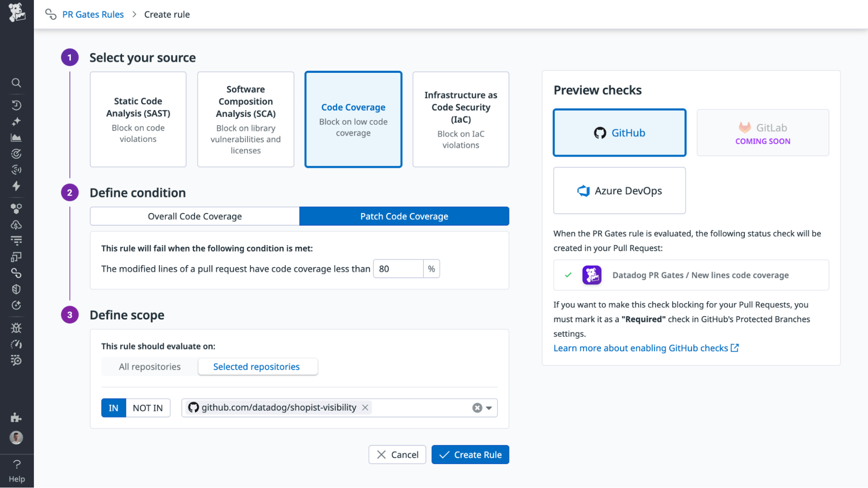Screen dimensions: 868x488
Task: Open the integrations puzzle-piece icon
Action: pyautogui.click(x=17, y=418)
